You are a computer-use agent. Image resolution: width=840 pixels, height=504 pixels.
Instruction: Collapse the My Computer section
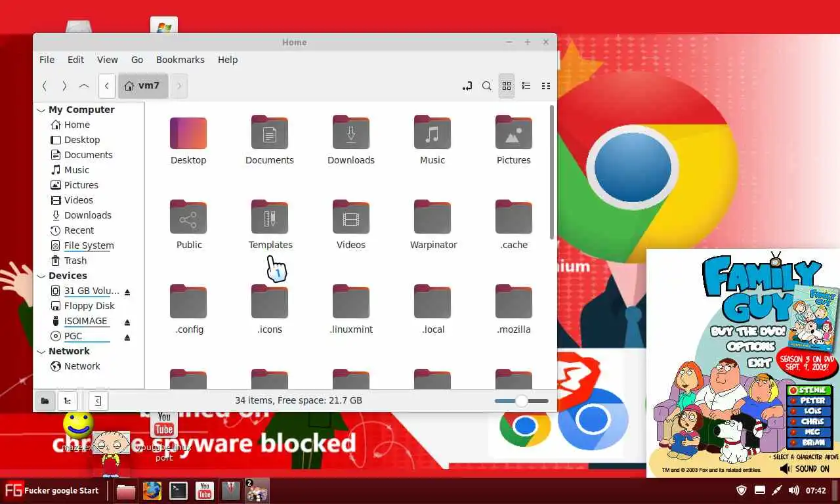(x=41, y=110)
